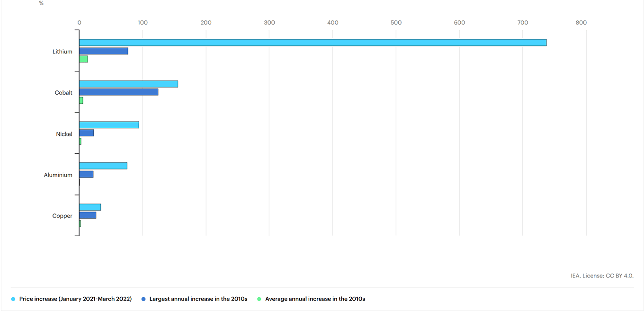The width and height of the screenshot is (644, 311).
Task: Click the 400 axis tick label
Action: click(333, 22)
